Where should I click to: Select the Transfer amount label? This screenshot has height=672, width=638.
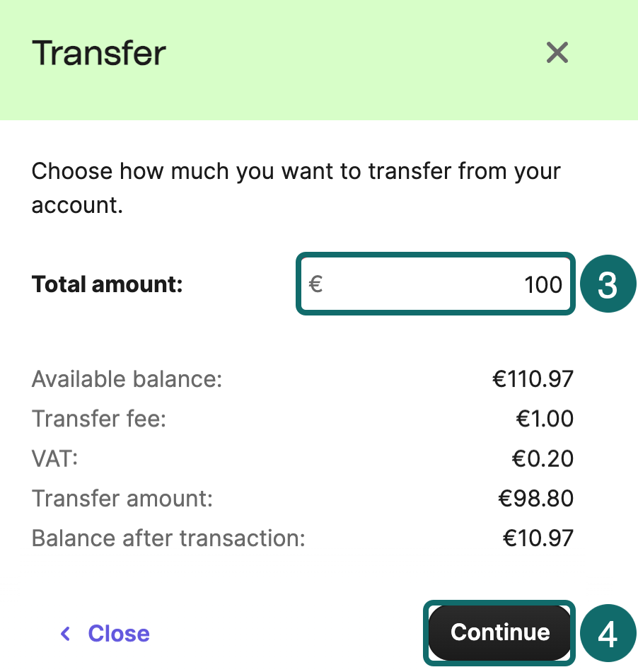coord(122,499)
